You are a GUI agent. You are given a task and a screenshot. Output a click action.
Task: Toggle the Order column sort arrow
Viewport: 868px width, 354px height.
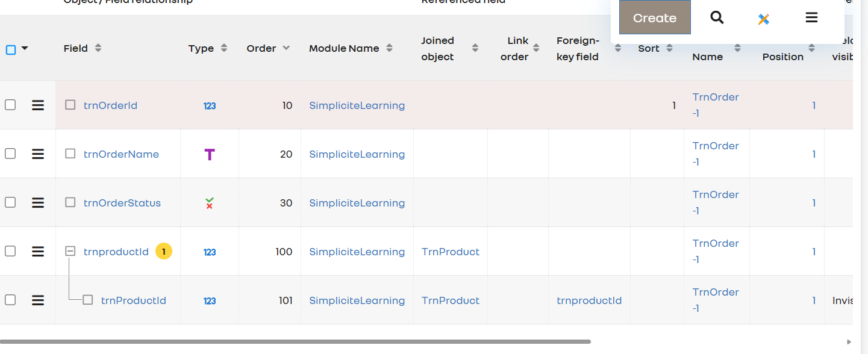pyautogui.click(x=286, y=48)
